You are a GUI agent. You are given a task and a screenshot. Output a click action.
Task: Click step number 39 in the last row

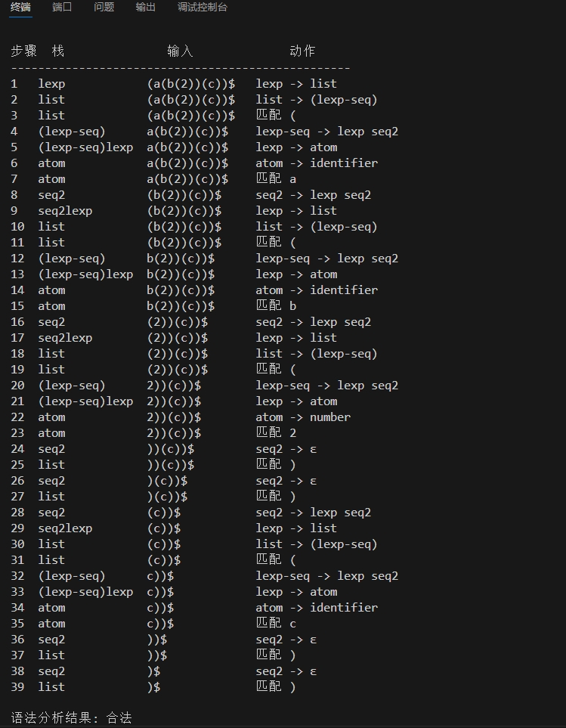17,687
